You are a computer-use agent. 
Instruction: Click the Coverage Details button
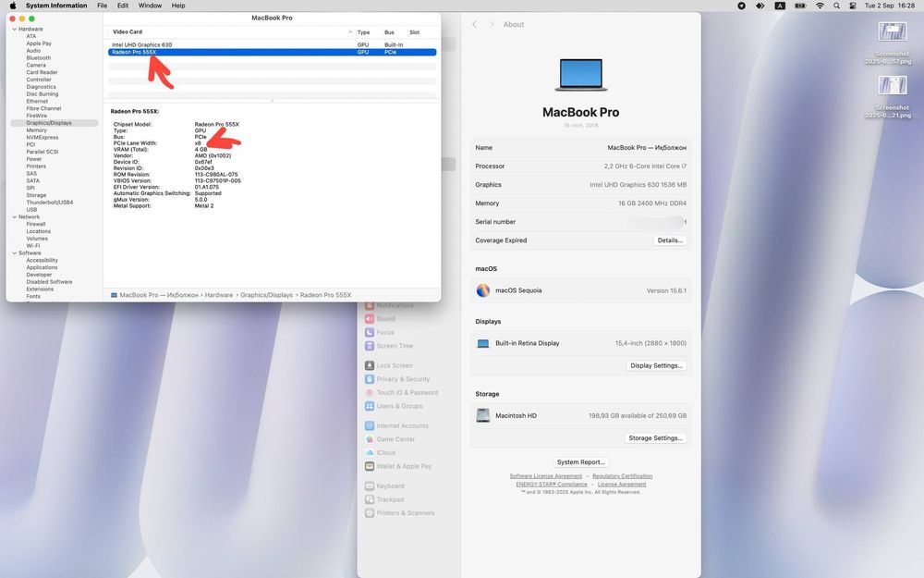point(670,240)
